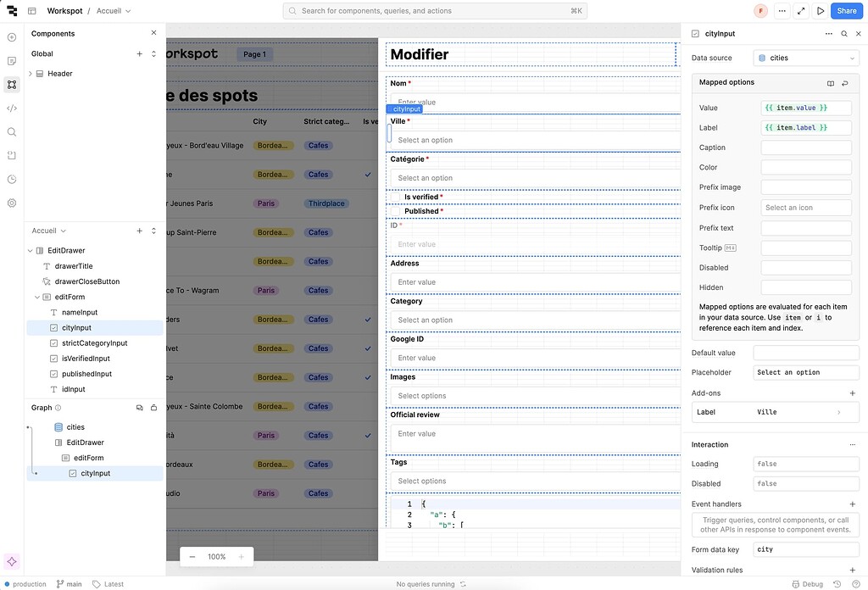
Task: Open search from the left sidebar
Action: [11, 132]
